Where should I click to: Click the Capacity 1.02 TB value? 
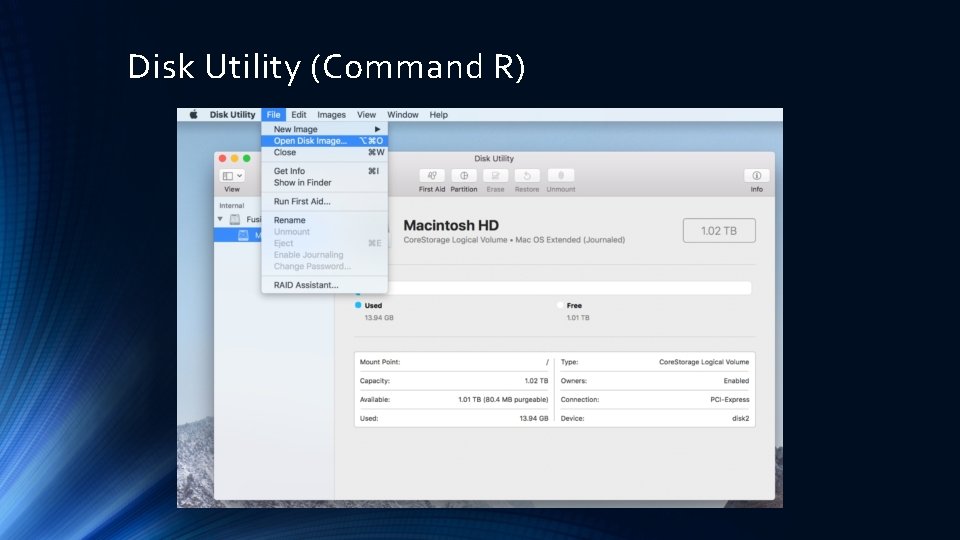click(536, 381)
